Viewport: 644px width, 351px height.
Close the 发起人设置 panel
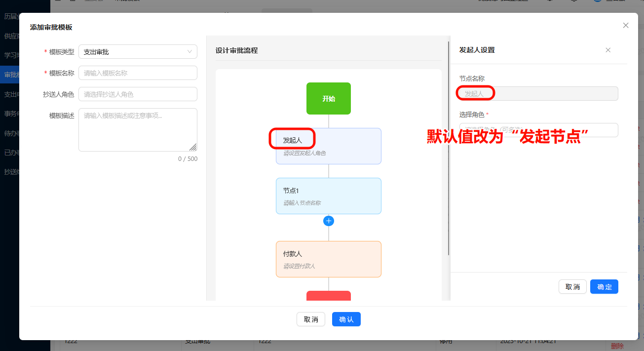click(608, 50)
